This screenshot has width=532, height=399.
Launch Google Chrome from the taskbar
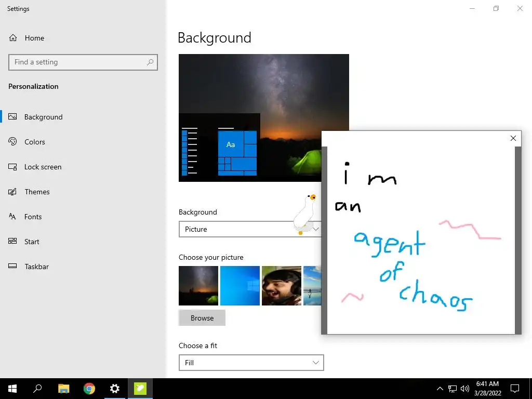(x=89, y=389)
